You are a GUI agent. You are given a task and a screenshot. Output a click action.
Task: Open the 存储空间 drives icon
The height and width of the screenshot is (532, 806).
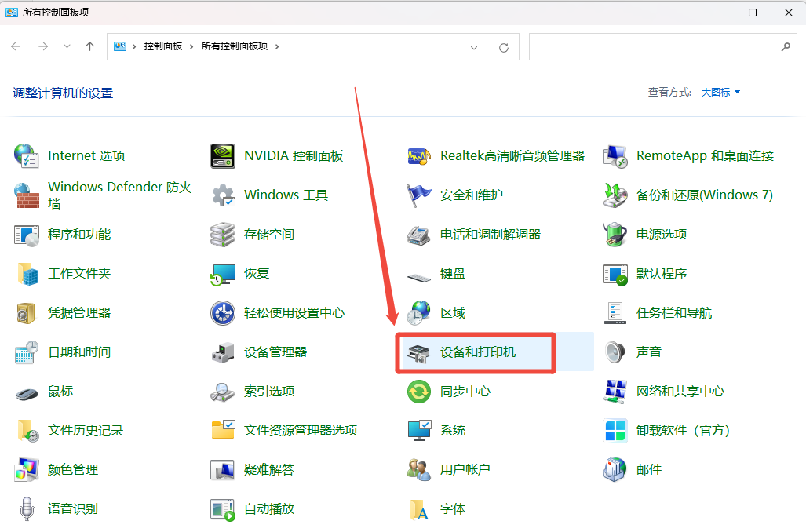223,235
